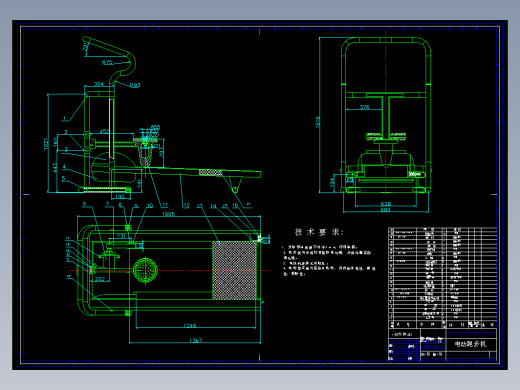Click the 304 dimension near handle
Screen dimensions: 520x390
tap(99, 84)
